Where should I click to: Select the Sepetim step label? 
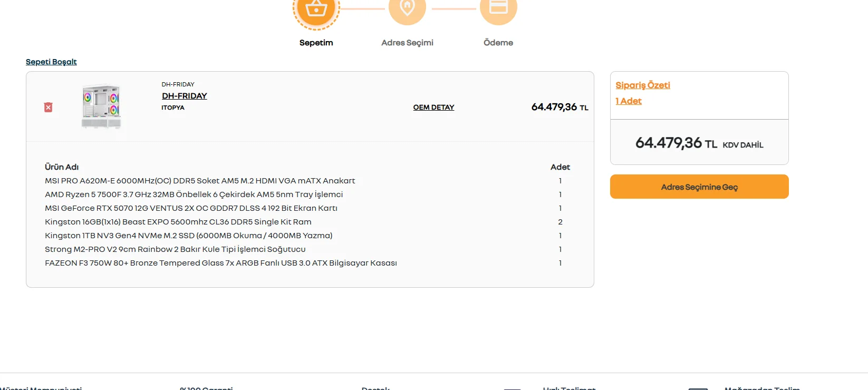click(x=316, y=43)
